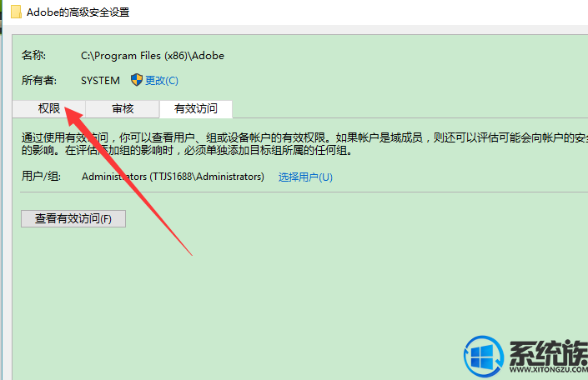Image resolution: width=588 pixels, height=380 pixels.
Task: Click the 查看有效访问(F) button
Action: pos(73,218)
